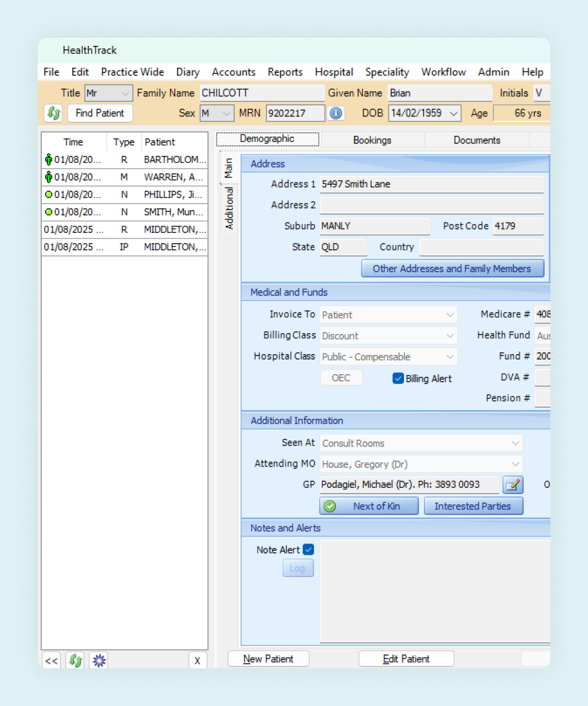Select the MIDDLETON row with type IP
The height and width of the screenshot is (706, 588).
(x=125, y=247)
